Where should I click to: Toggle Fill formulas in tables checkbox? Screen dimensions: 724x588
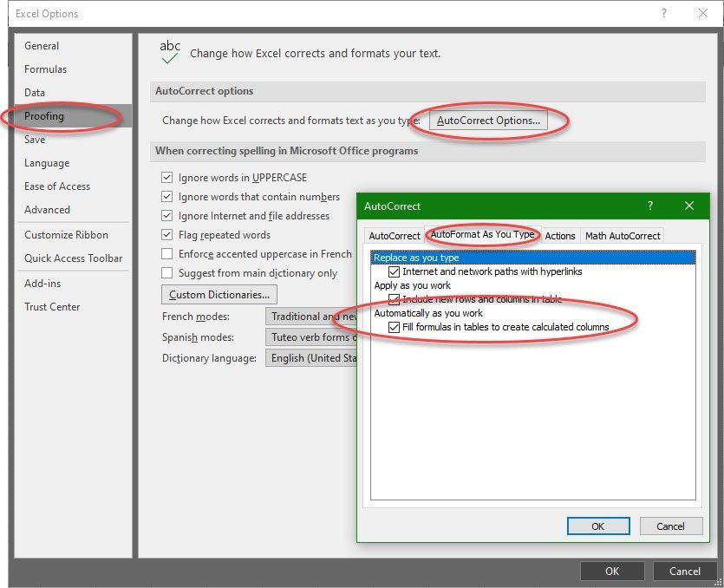(x=394, y=327)
